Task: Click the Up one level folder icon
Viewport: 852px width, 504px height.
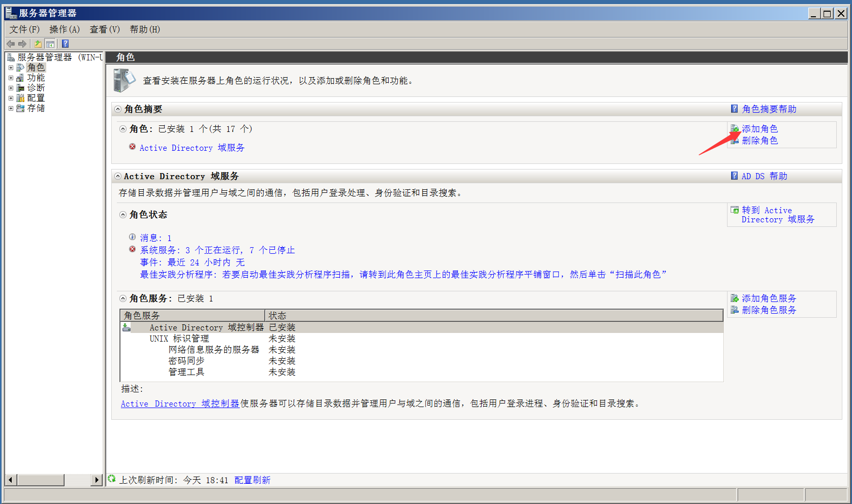Action: pos(38,44)
